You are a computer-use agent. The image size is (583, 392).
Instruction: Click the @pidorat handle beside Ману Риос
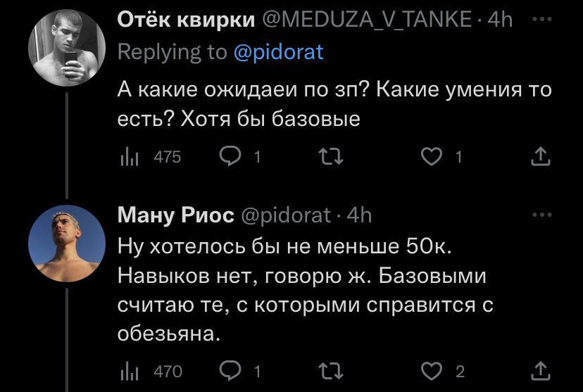pyautogui.click(x=286, y=215)
